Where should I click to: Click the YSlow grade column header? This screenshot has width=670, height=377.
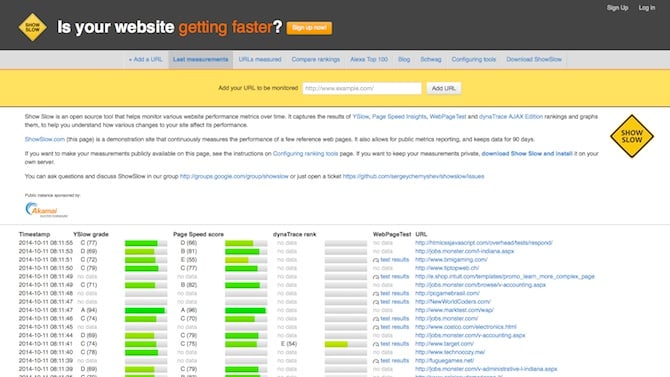(91, 234)
